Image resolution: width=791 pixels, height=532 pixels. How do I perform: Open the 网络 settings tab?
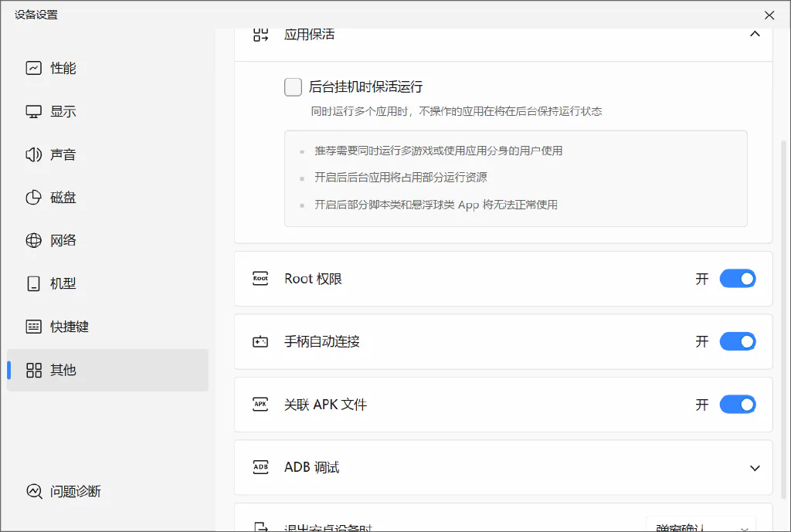pos(107,241)
